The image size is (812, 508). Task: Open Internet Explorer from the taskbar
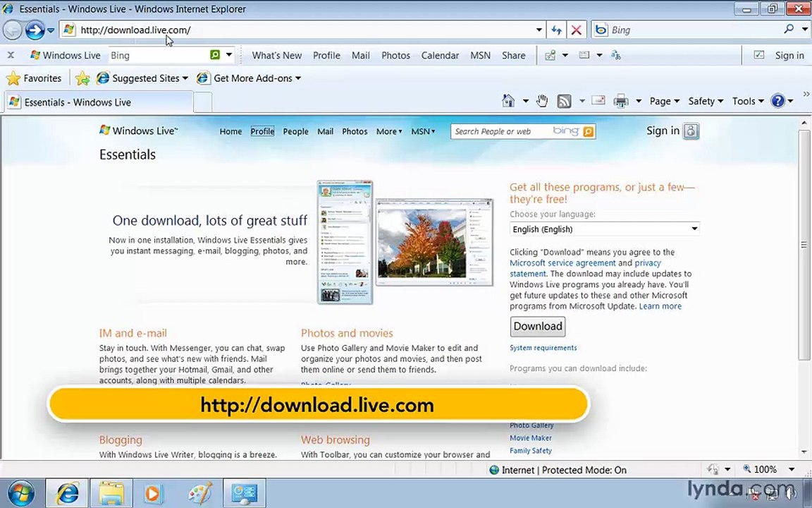pos(68,492)
